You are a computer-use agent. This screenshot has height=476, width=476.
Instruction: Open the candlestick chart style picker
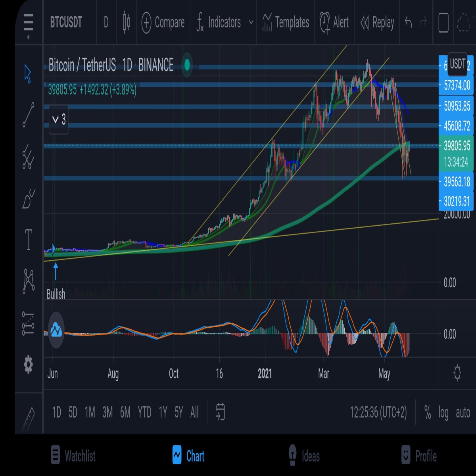point(127,22)
